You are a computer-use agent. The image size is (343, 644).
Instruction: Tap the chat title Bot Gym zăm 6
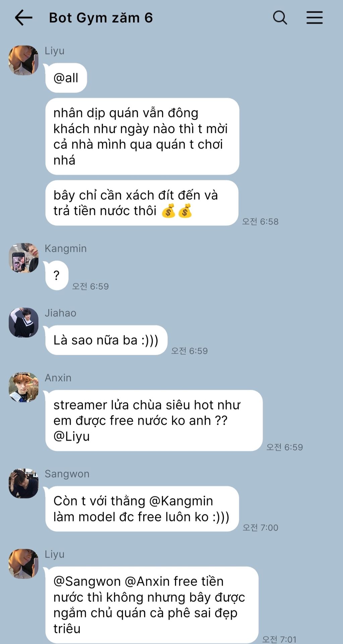coord(101,18)
